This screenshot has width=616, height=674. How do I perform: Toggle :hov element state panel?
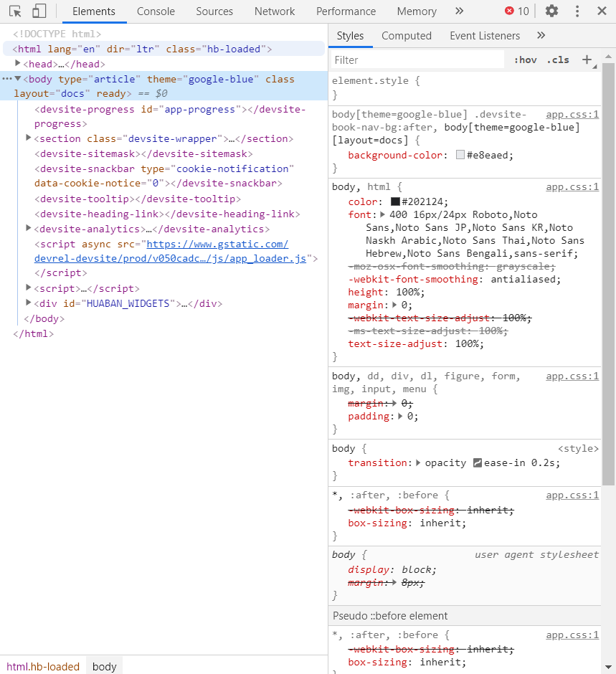coord(526,60)
